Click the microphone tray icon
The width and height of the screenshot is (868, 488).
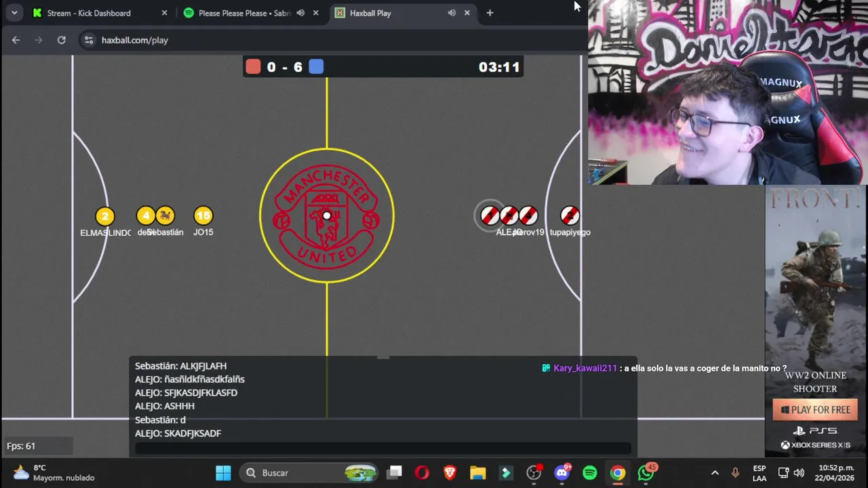(x=735, y=473)
